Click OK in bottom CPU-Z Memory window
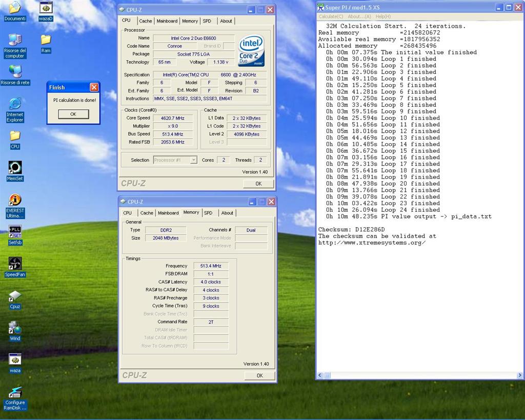The image size is (525, 420). coord(260,375)
